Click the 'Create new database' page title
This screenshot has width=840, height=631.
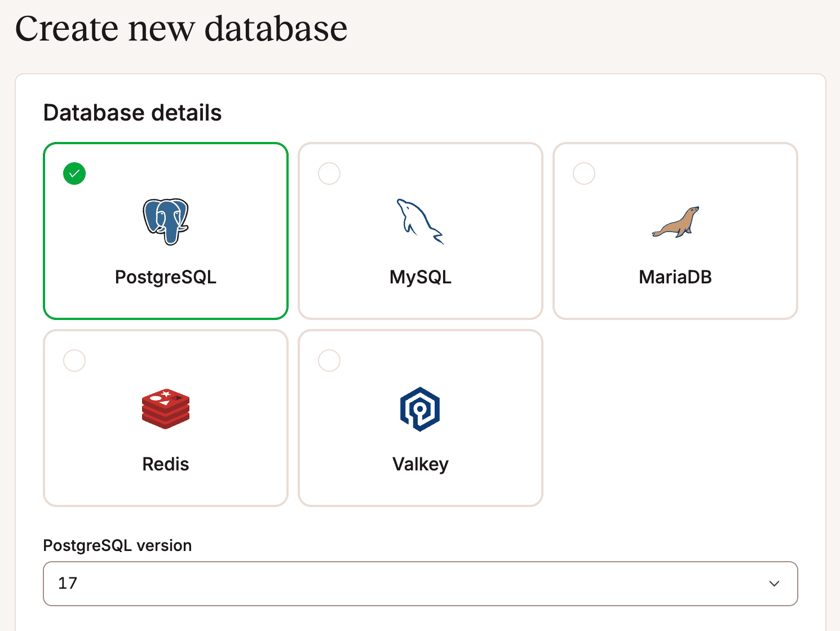pyautogui.click(x=181, y=28)
